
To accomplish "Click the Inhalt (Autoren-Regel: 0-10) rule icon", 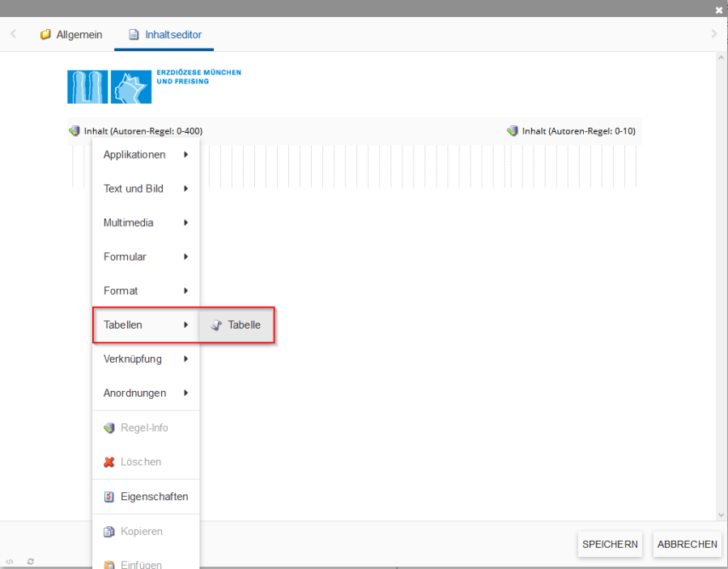I will (513, 131).
